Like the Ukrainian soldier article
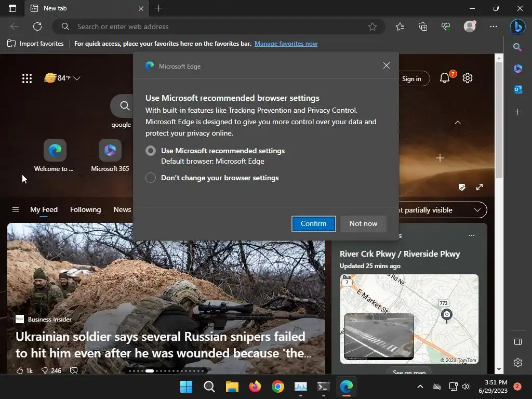 pyautogui.click(x=24, y=370)
